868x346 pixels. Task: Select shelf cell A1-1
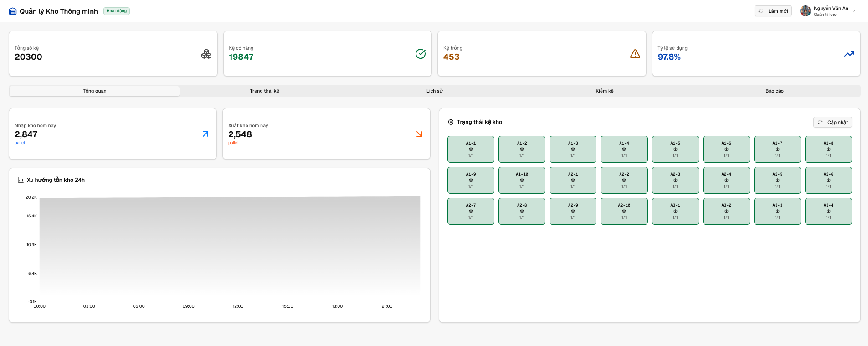[471, 149]
